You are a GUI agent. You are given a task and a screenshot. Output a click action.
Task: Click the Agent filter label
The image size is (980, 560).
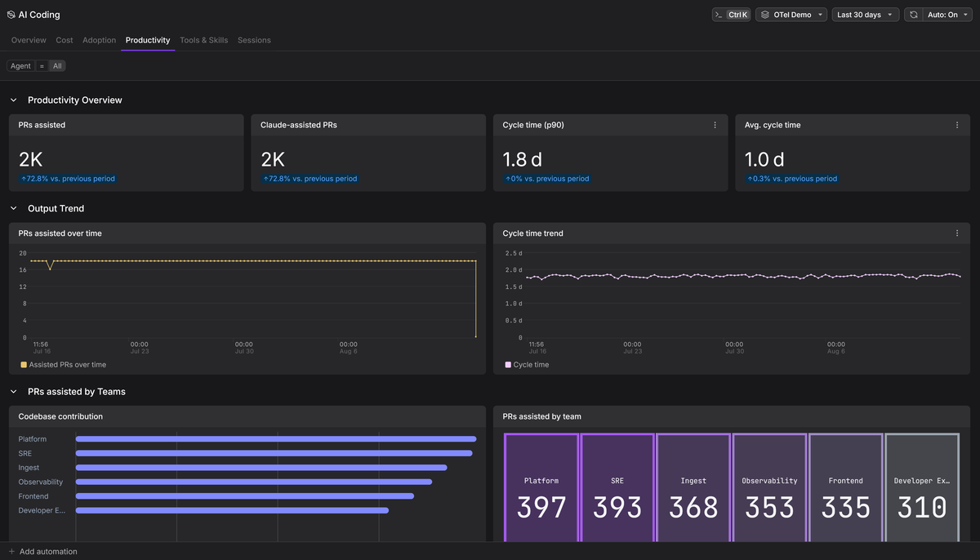pos(20,66)
